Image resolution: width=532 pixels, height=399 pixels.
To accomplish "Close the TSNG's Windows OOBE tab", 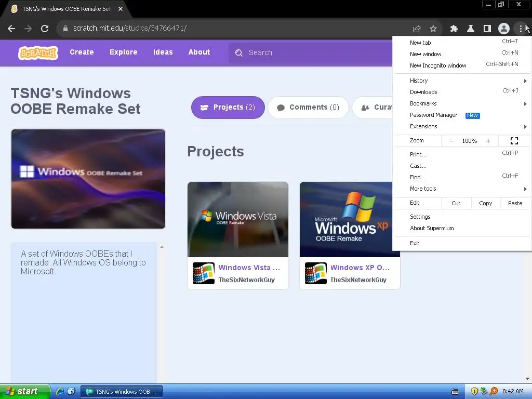I will (x=121, y=9).
